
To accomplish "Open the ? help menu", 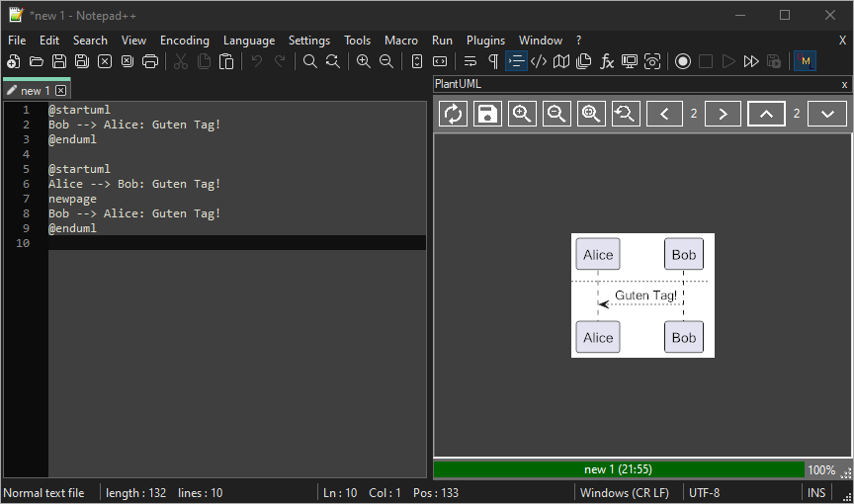I will (578, 41).
